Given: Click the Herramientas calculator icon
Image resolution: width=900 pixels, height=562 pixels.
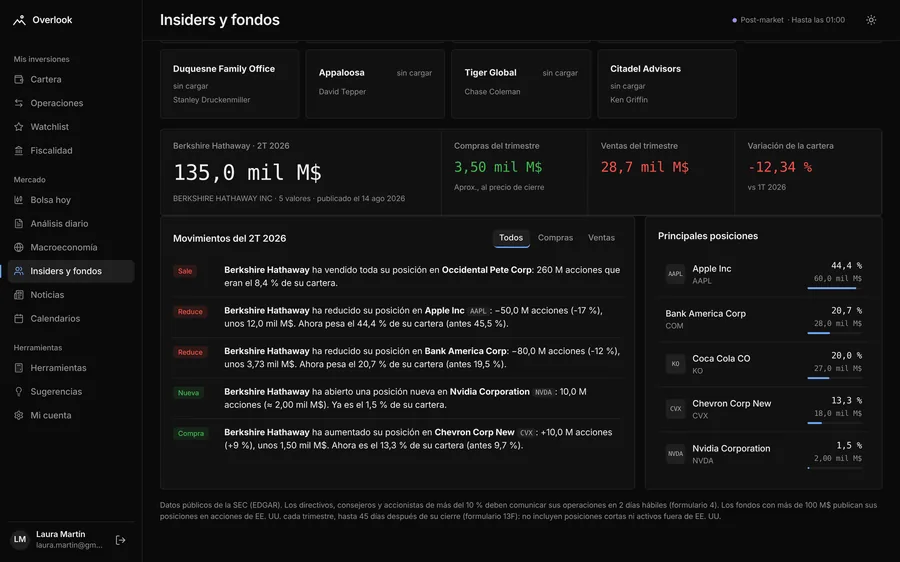Looking at the screenshot, I should (19, 368).
